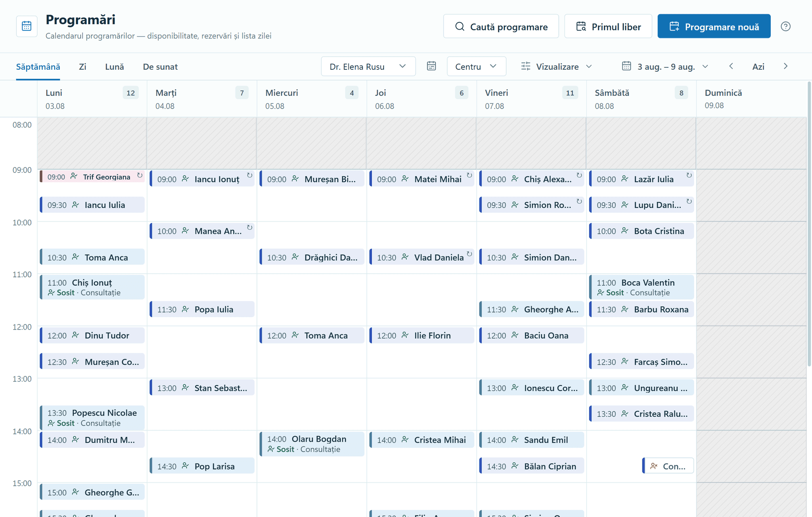Open Pop Larisa 14:30 appointment
The height and width of the screenshot is (517, 812).
click(x=202, y=466)
